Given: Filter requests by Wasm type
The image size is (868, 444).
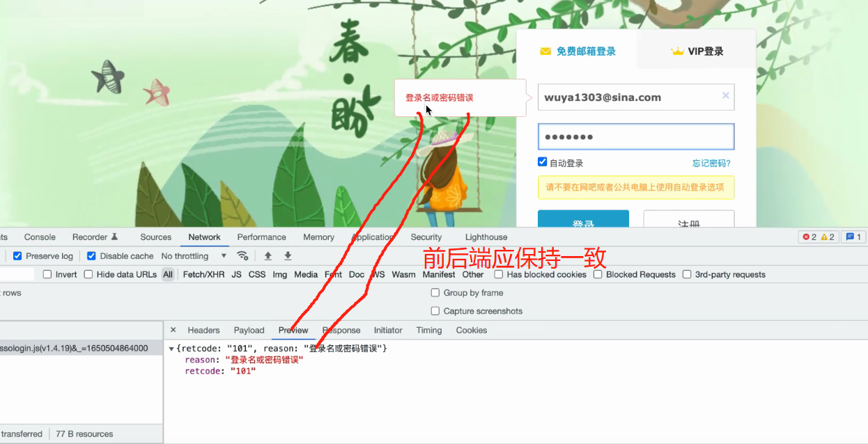Looking at the screenshot, I should pos(403,274).
